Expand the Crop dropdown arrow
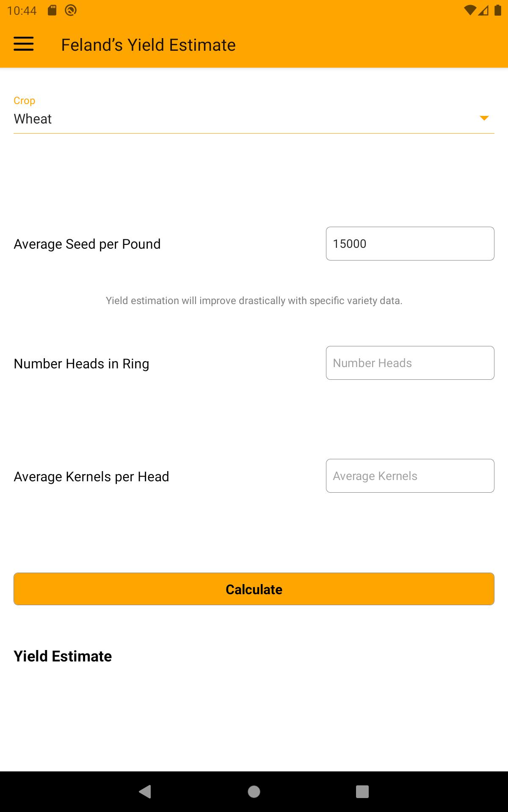This screenshot has width=508, height=812. [x=484, y=118]
